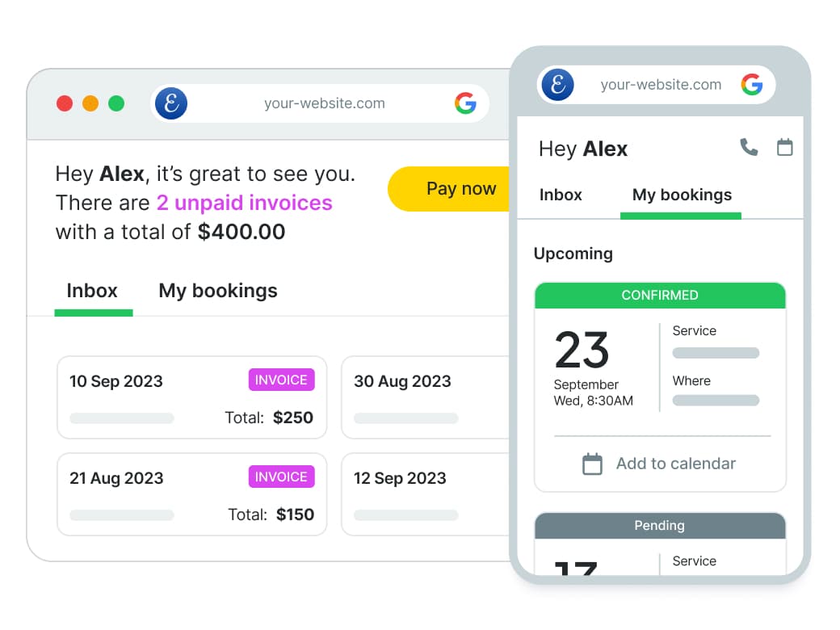Viewport: 840px width, 630px height.
Task: Switch to desktop My bookings tab
Action: (x=218, y=291)
